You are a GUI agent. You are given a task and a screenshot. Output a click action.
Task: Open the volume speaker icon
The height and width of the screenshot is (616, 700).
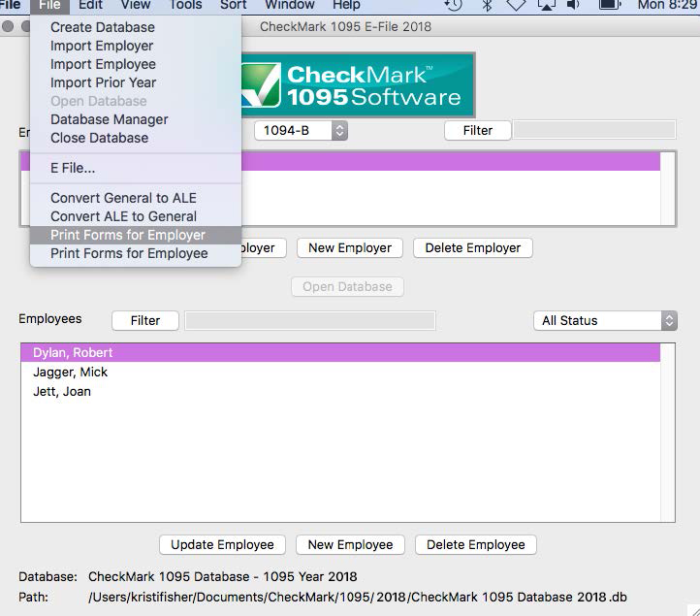574,5
